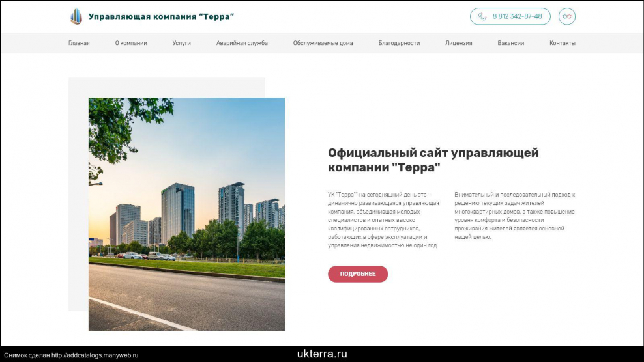Image resolution: width=644 pixels, height=362 pixels.
Task: Navigate to Благодарности
Action: click(399, 43)
